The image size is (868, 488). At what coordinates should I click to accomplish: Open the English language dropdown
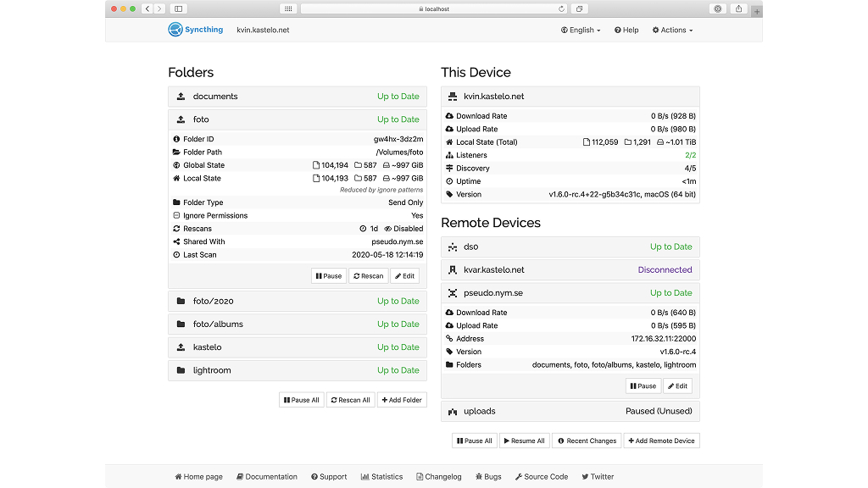coord(581,30)
